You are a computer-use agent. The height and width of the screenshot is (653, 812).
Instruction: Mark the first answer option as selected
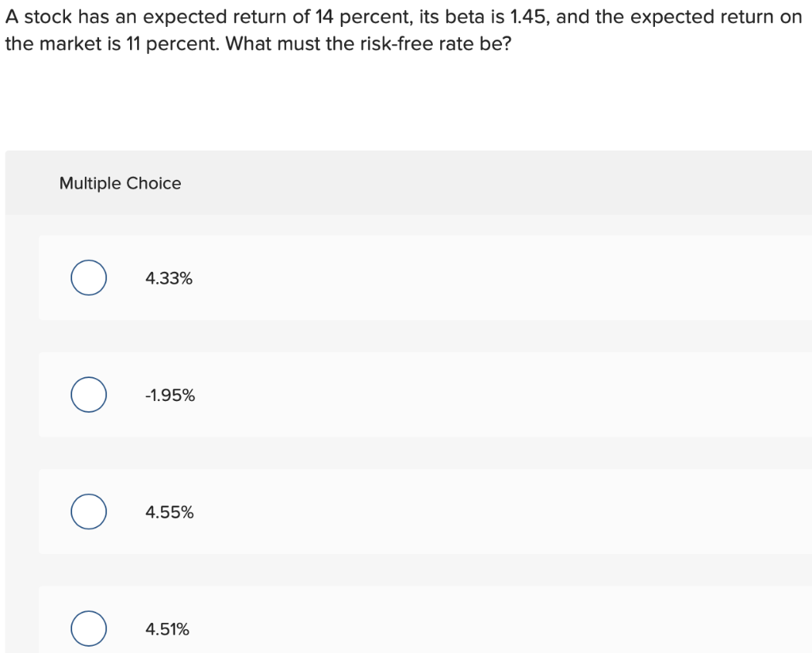88,277
